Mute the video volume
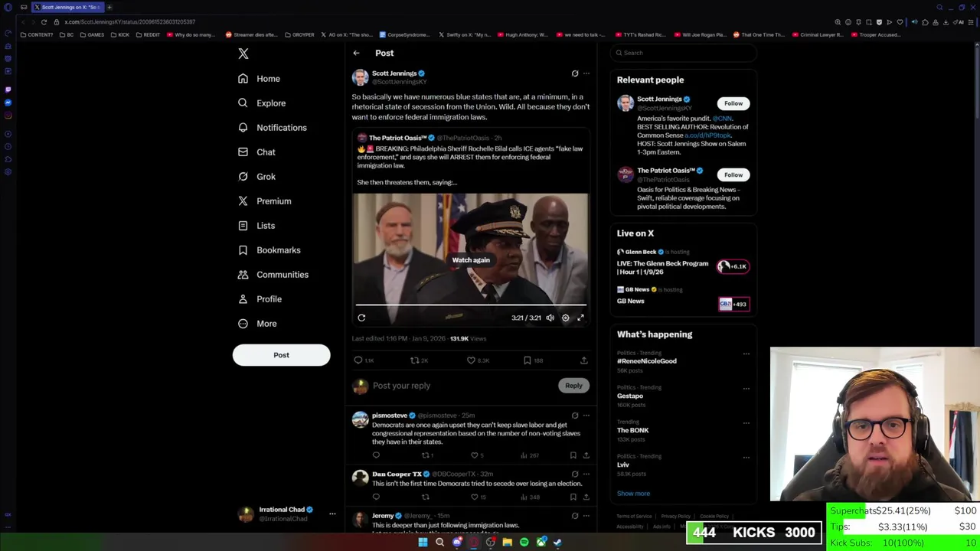 click(550, 318)
